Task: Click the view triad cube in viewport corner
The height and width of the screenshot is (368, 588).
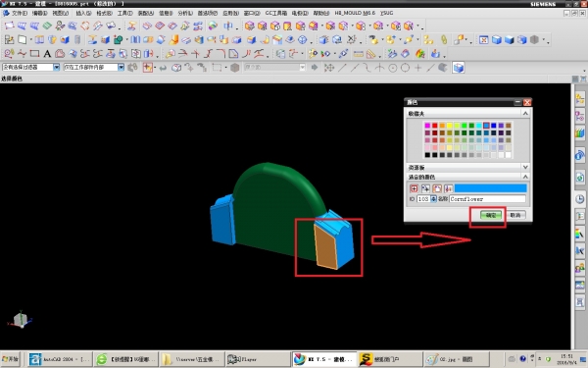Action: (21, 320)
